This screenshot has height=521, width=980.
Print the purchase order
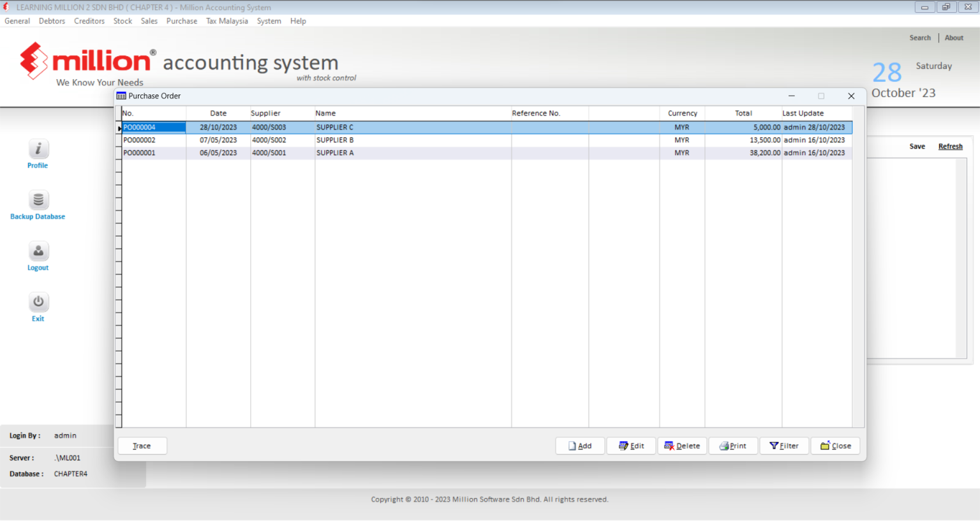pyautogui.click(x=733, y=446)
